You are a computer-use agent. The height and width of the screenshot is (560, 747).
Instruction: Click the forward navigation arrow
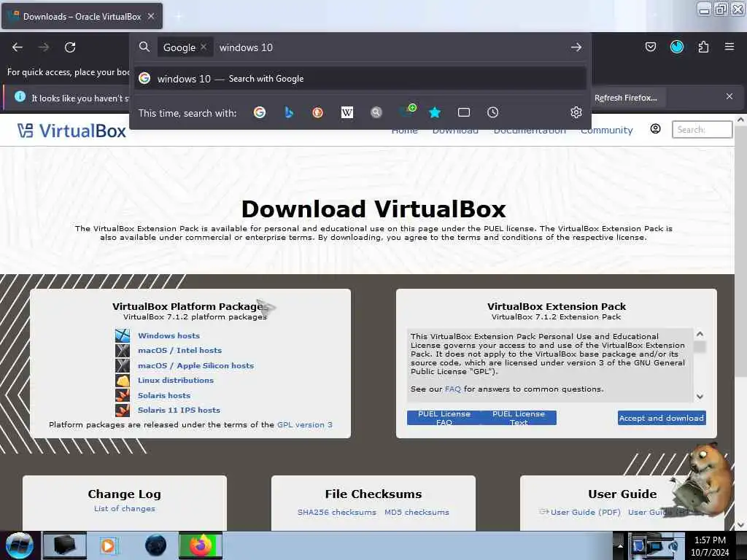(44, 47)
